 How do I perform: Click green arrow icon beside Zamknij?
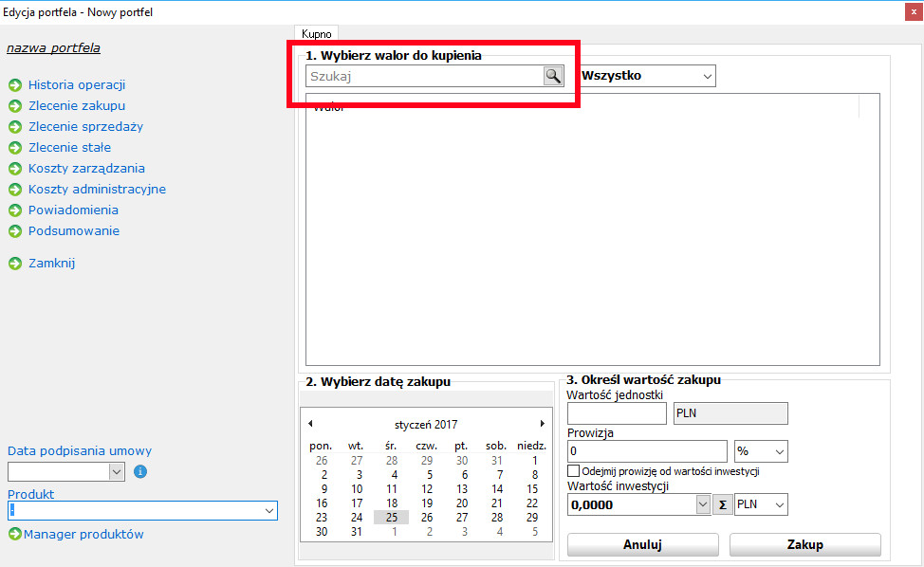click(15, 264)
